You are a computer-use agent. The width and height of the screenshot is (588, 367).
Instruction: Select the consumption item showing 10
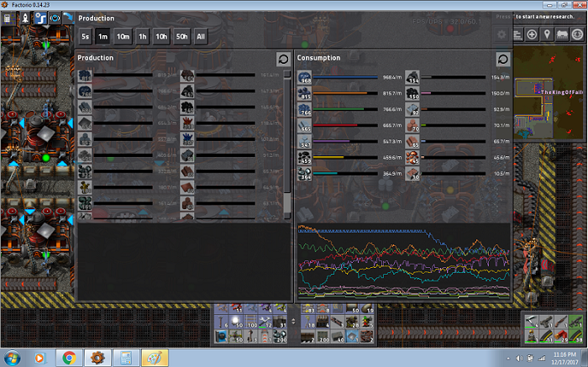click(412, 174)
